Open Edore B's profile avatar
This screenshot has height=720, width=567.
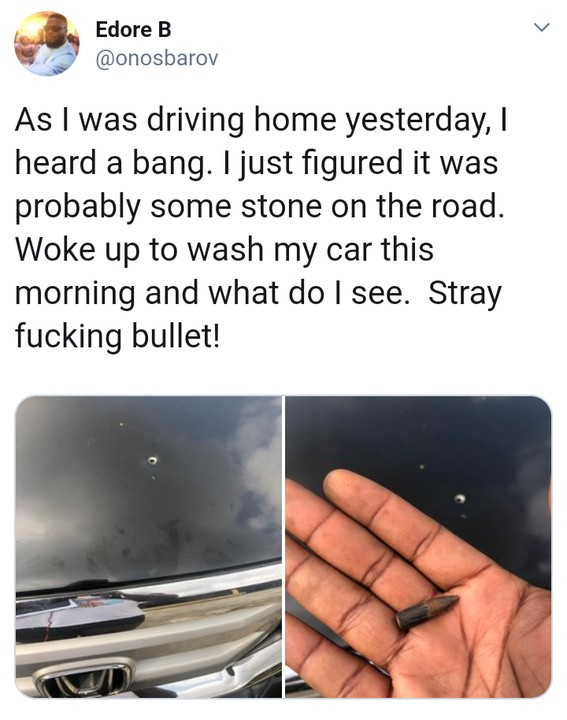(47, 44)
